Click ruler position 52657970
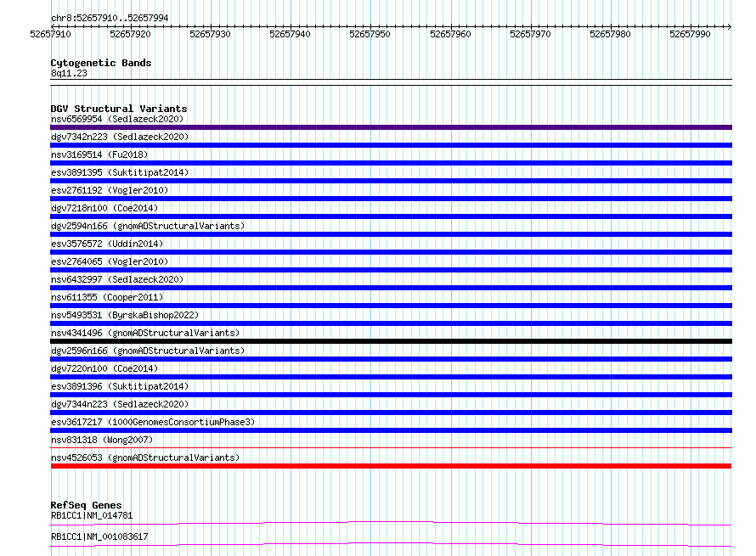The height and width of the screenshot is (556, 756). (x=530, y=34)
